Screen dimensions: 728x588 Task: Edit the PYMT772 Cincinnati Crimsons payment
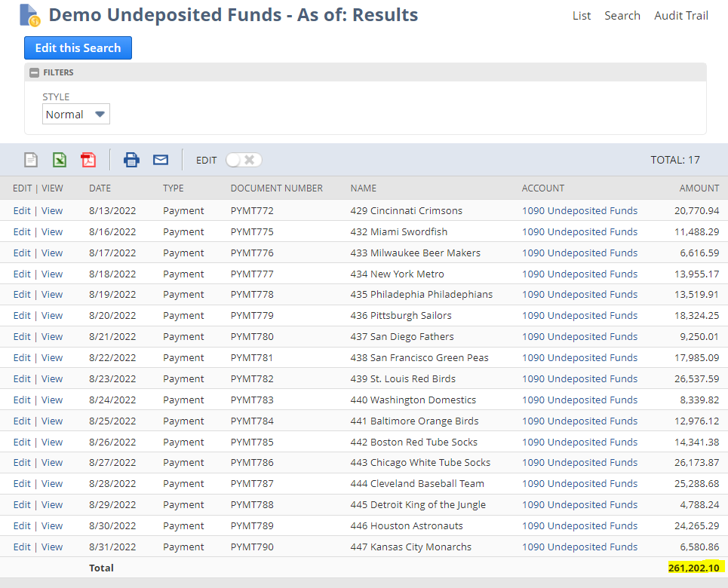[x=22, y=211]
